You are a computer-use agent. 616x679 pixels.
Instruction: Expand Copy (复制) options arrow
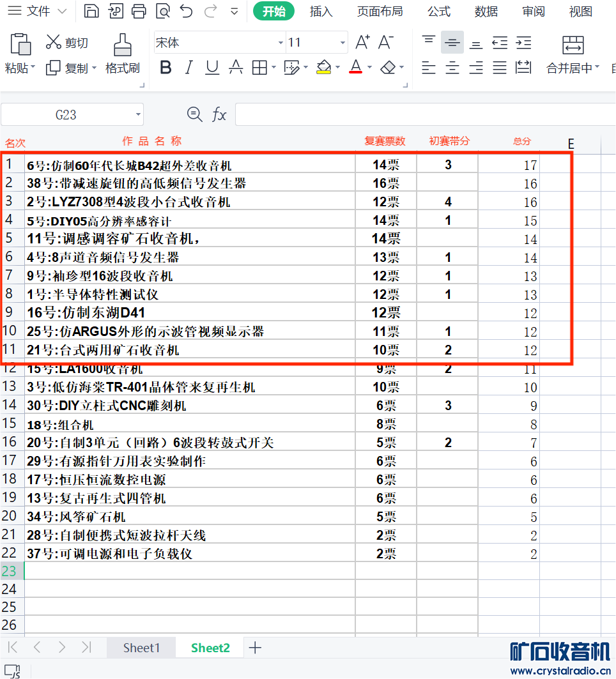pyautogui.click(x=95, y=68)
